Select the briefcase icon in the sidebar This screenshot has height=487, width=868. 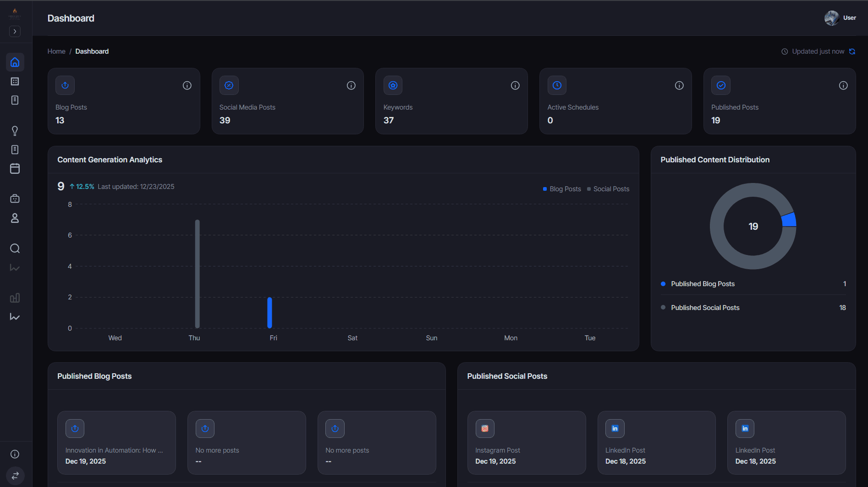click(x=15, y=199)
